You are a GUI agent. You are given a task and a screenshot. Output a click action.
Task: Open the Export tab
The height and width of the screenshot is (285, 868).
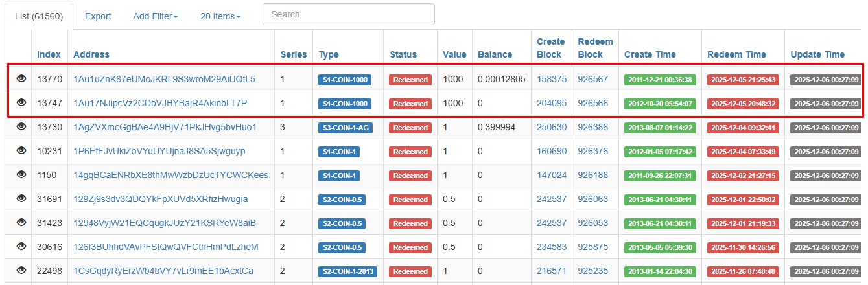[98, 16]
